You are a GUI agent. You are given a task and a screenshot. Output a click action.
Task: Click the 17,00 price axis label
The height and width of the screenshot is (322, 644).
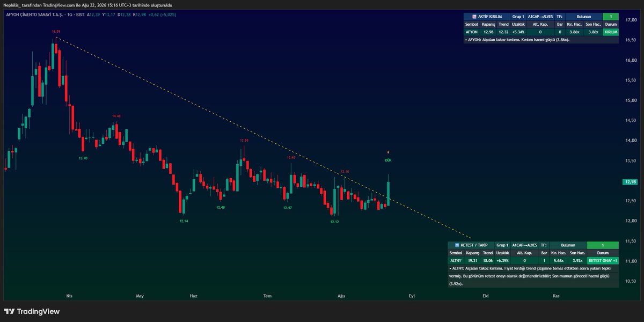tap(631, 20)
